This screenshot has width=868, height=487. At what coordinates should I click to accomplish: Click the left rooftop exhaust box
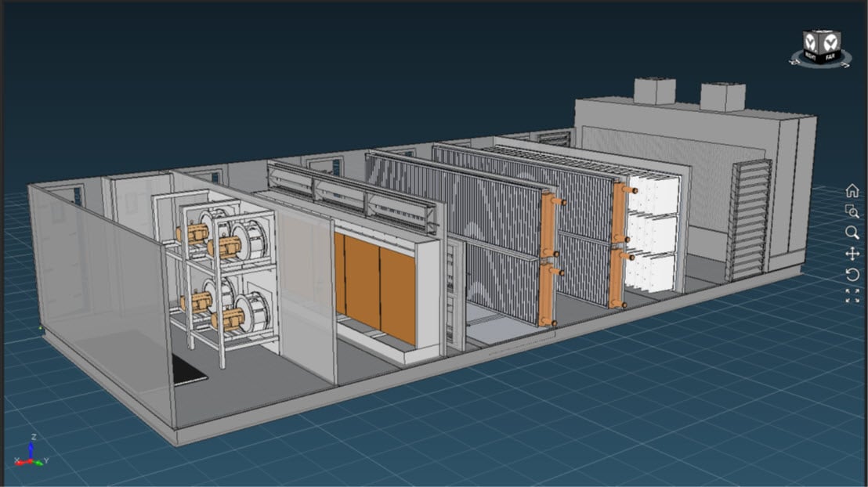[654, 90]
